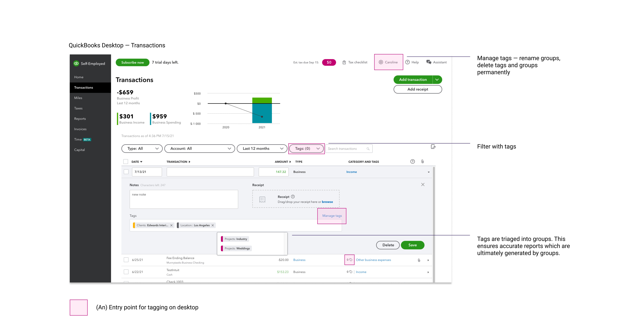The image size is (644, 335).
Task: Open the Last 12 months date dropdown
Action: [262, 149]
